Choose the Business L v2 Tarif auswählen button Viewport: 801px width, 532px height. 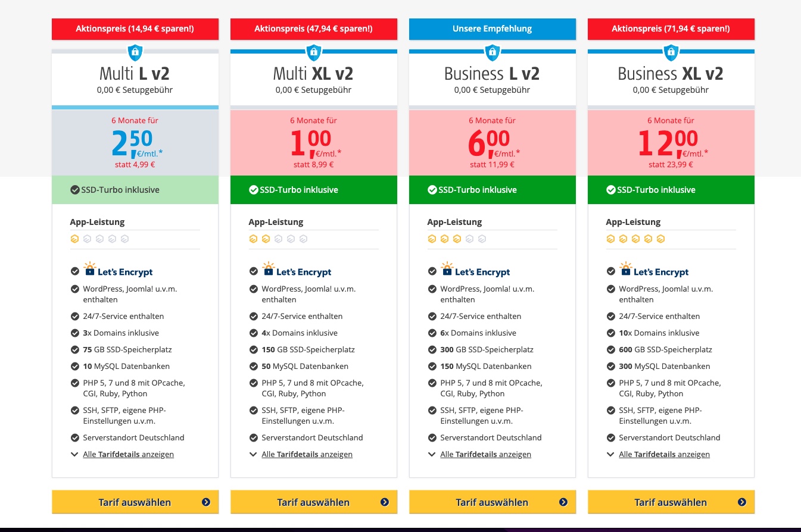(493, 502)
